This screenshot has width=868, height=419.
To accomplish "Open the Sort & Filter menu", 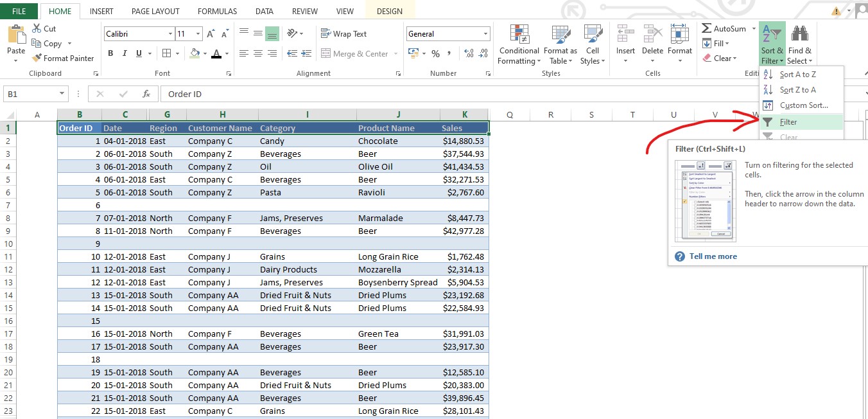I will pyautogui.click(x=772, y=43).
